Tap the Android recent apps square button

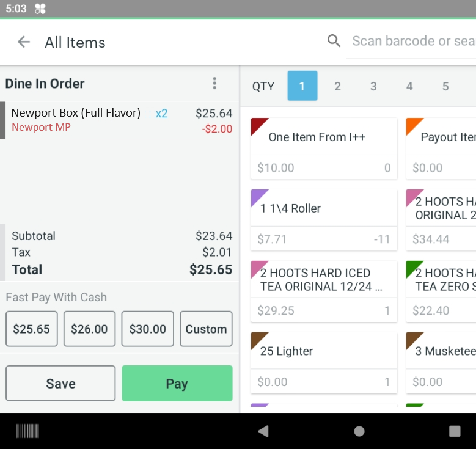[455, 431]
